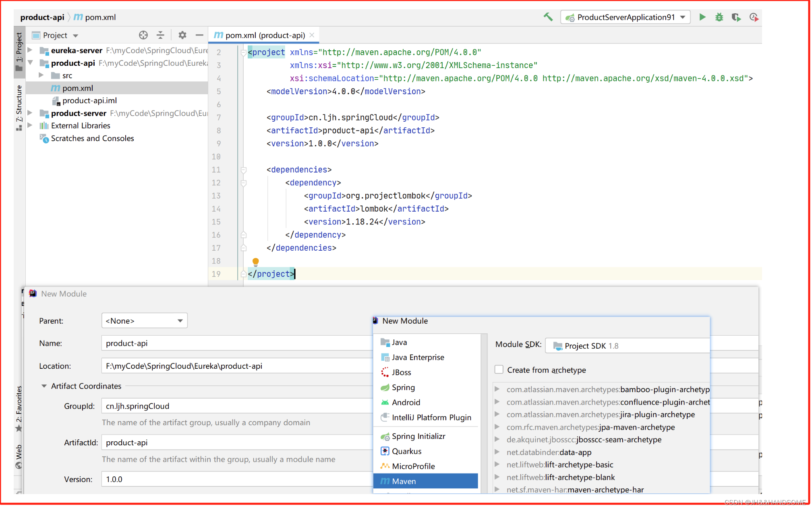
Task: Open the Module SDK combo box
Action: point(627,346)
